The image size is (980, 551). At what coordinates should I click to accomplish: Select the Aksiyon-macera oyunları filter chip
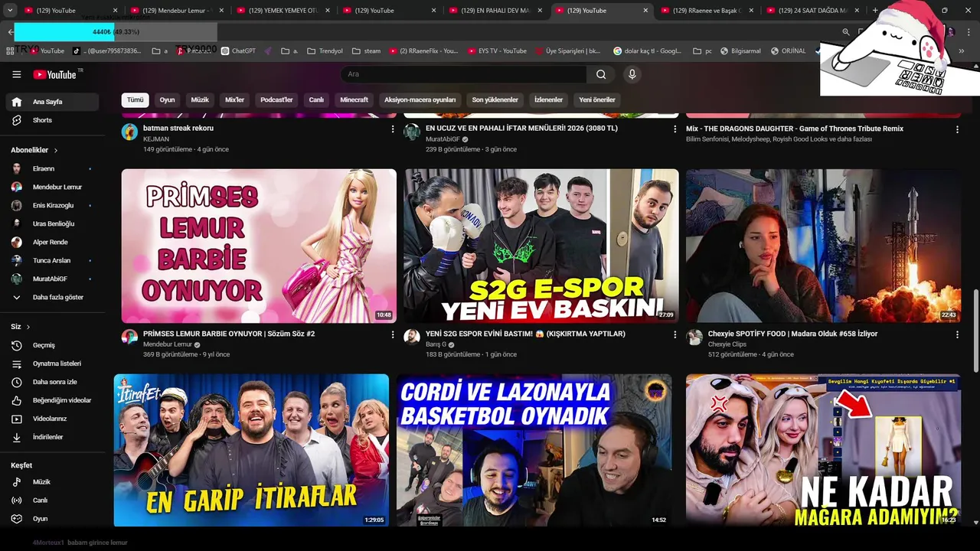tap(420, 100)
